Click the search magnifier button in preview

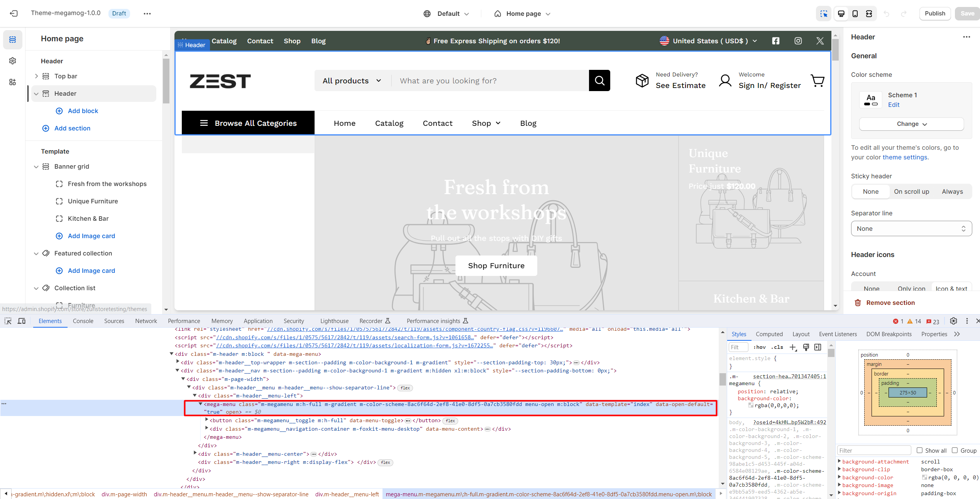(599, 80)
